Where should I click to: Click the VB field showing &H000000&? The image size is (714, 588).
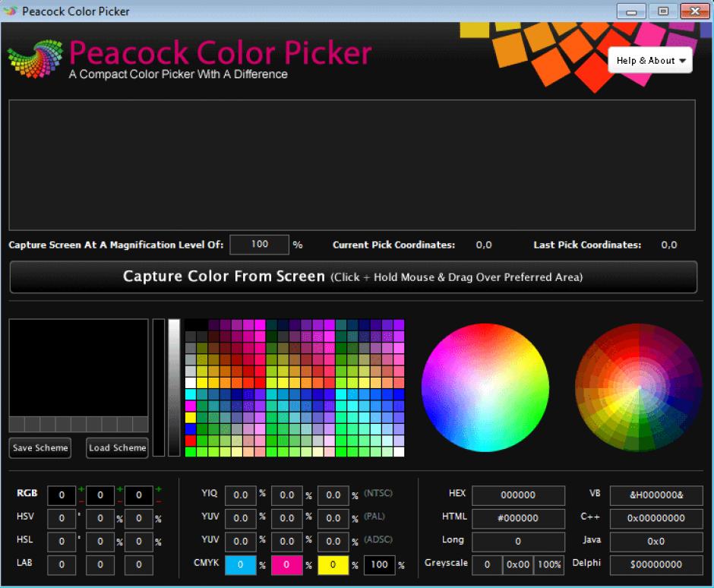[x=656, y=495]
